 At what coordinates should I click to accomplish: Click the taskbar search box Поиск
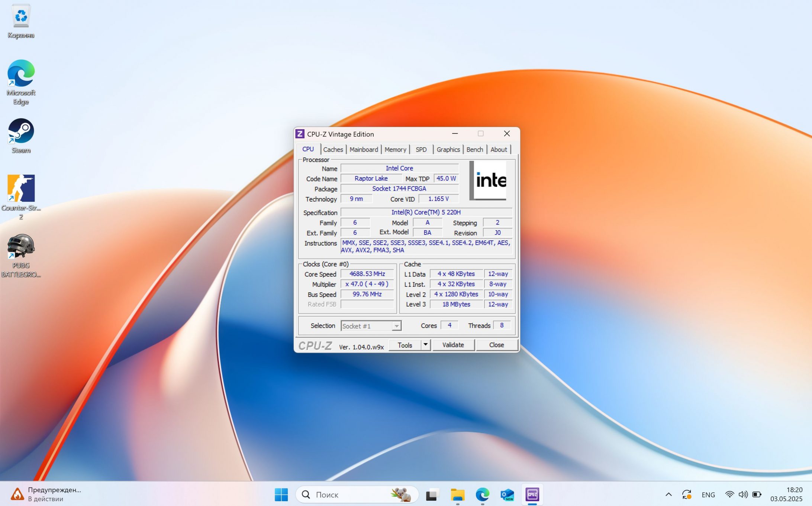coord(357,494)
